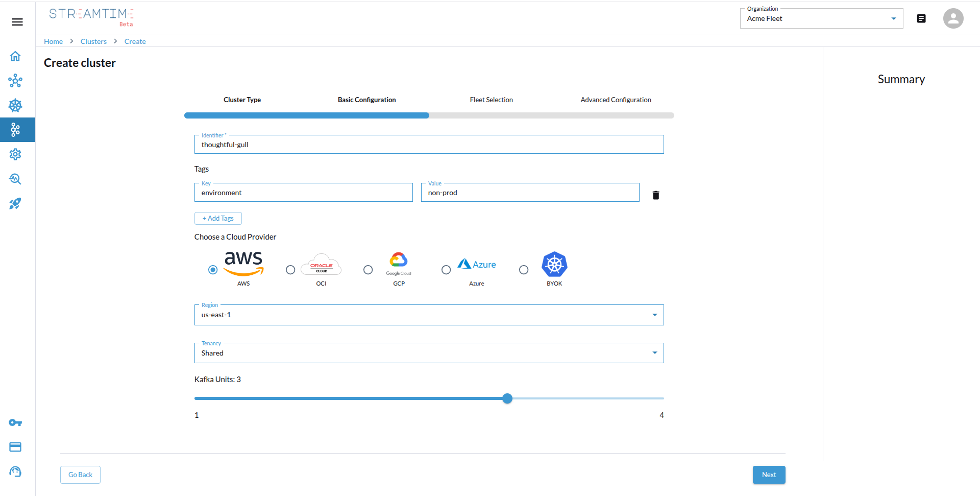Click the Create breadcrumb link
Screen dimensions: 980x496
(135, 41)
